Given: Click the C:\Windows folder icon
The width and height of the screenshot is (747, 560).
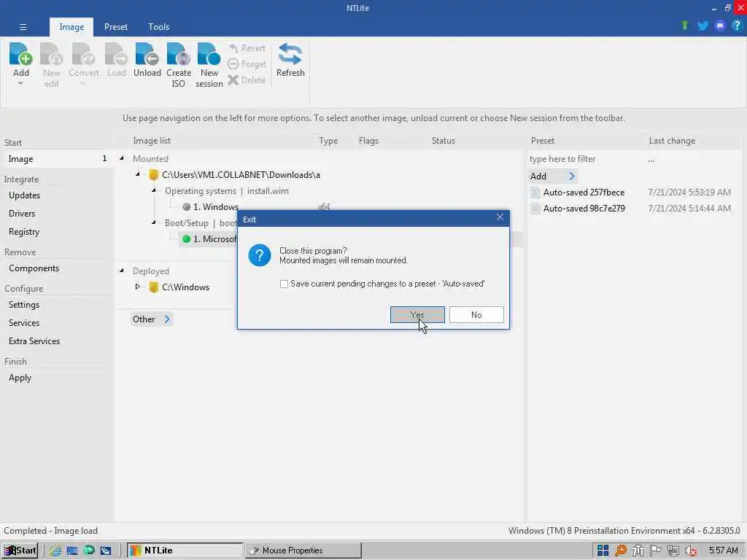Looking at the screenshot, I should click(x=153, y=287).
